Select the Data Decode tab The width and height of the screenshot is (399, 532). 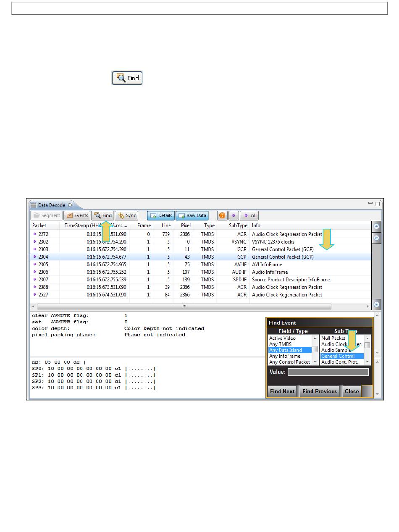point(51,205)
